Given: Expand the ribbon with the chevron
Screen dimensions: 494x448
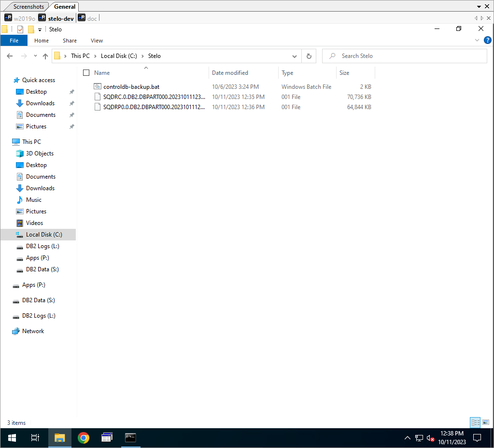Looking at the screenshot, I should pos(477,40).
